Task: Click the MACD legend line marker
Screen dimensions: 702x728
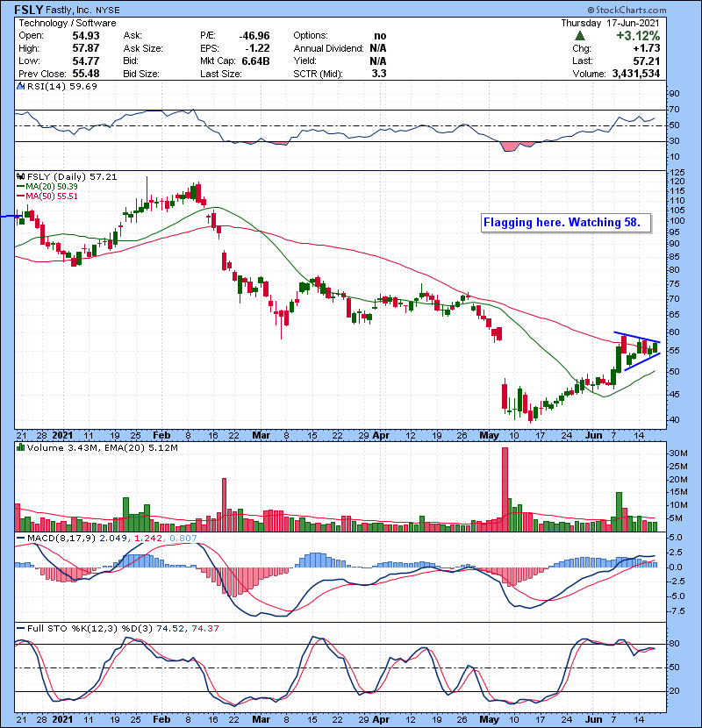Action: point(21,539)
